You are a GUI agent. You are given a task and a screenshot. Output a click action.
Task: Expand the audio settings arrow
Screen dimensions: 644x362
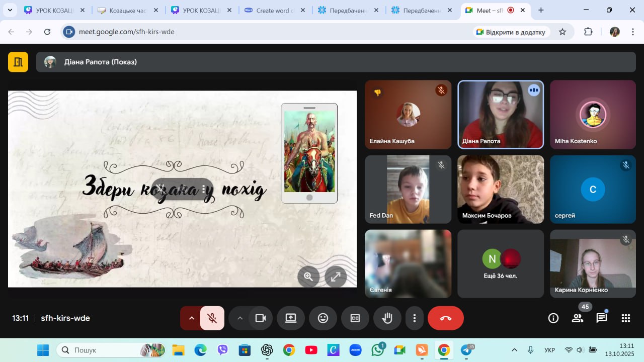(x=191, y=318)
